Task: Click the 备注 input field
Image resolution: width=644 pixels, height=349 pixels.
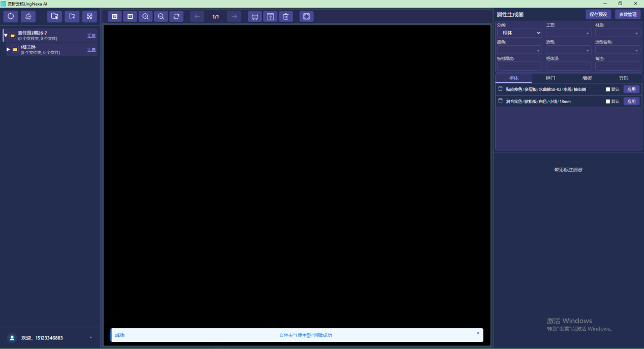Action: [x=618, y=66]
